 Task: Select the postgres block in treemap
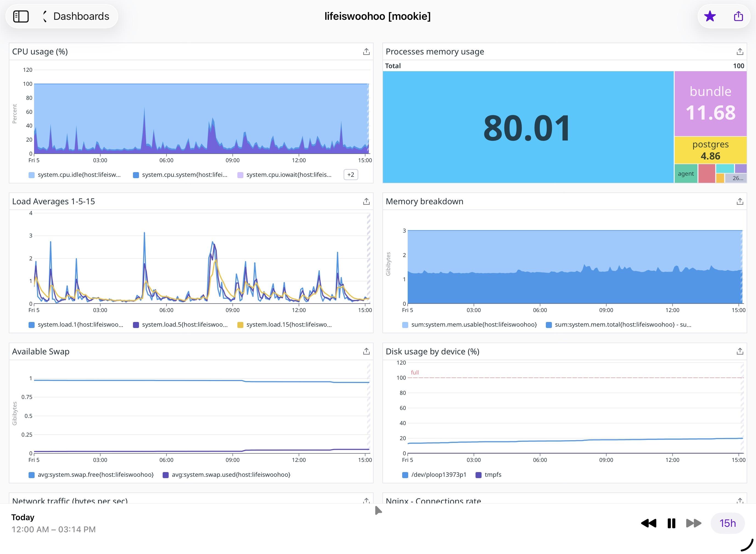coord(710,150)
